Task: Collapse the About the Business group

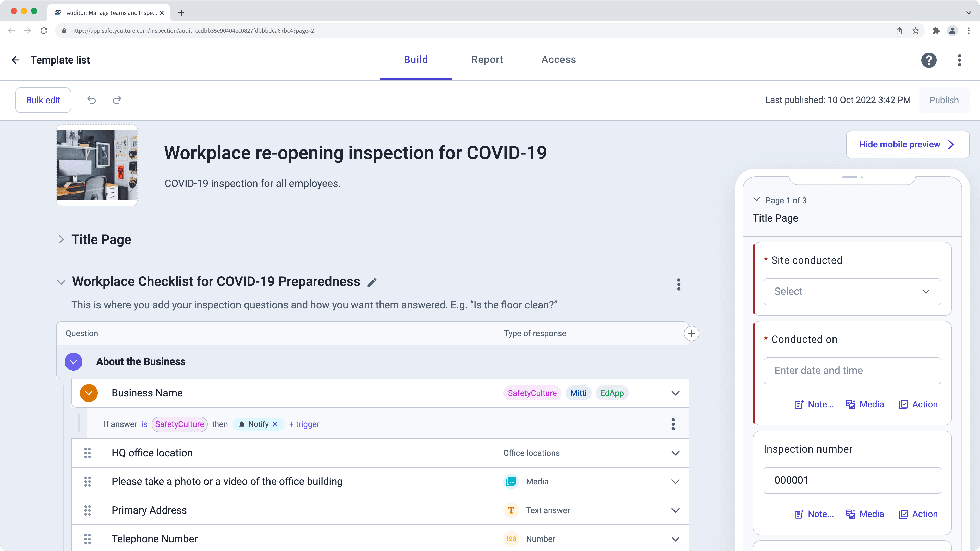Action: [x=73, y=362]
